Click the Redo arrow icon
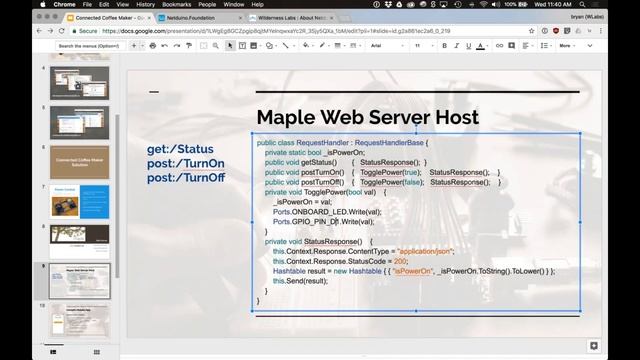The height and width of the screenshot is (360, 640). (177, 46)
